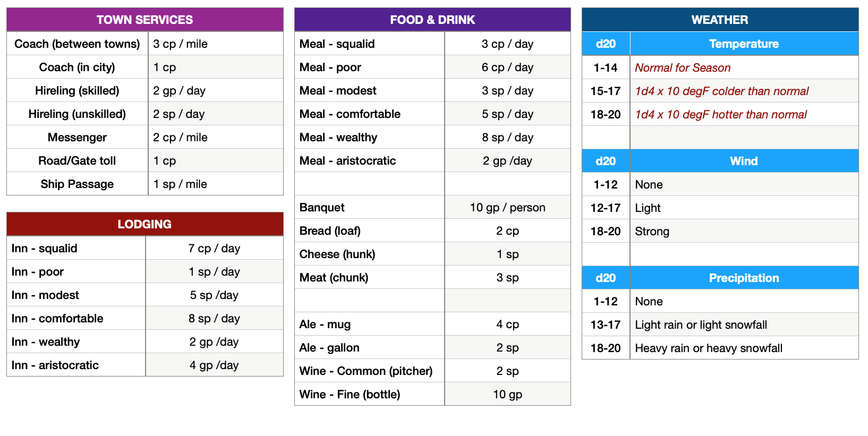Viewport: 868px width, 436px height.
Task: Click the Heavy rain or heavy snowfall cell
Action: point(744,348)
